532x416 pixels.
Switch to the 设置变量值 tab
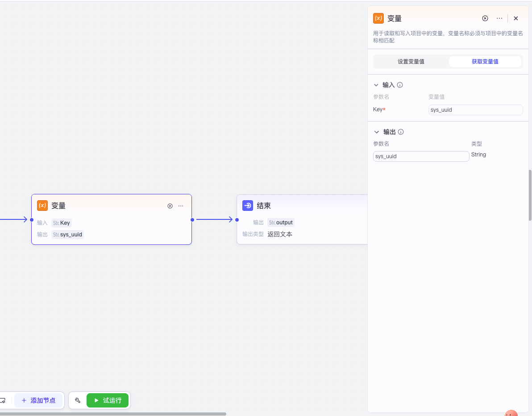[x=411, y=62]
